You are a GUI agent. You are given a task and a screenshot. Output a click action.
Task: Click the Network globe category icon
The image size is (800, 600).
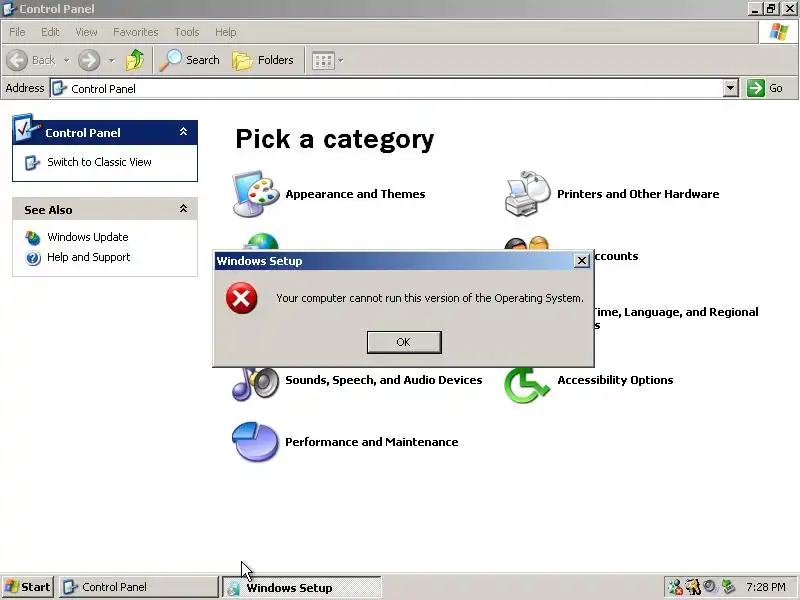coord(263,242)
